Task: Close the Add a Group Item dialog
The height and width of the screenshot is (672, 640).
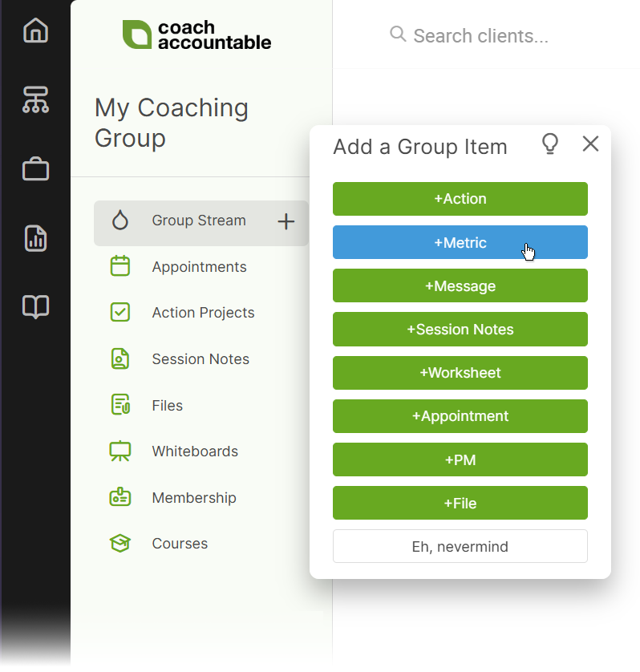Action: click(590, 144)
